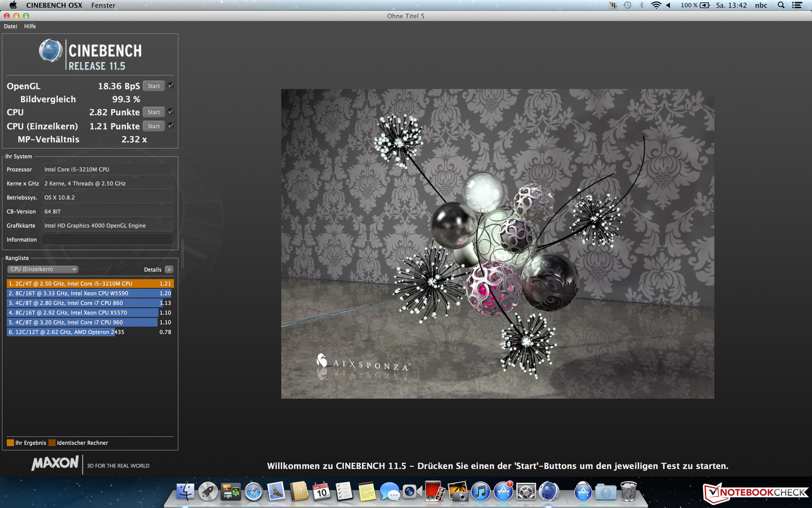Click the CB-Version field 64 BIT
Screen dimensions: 812x508
[107, 212]
